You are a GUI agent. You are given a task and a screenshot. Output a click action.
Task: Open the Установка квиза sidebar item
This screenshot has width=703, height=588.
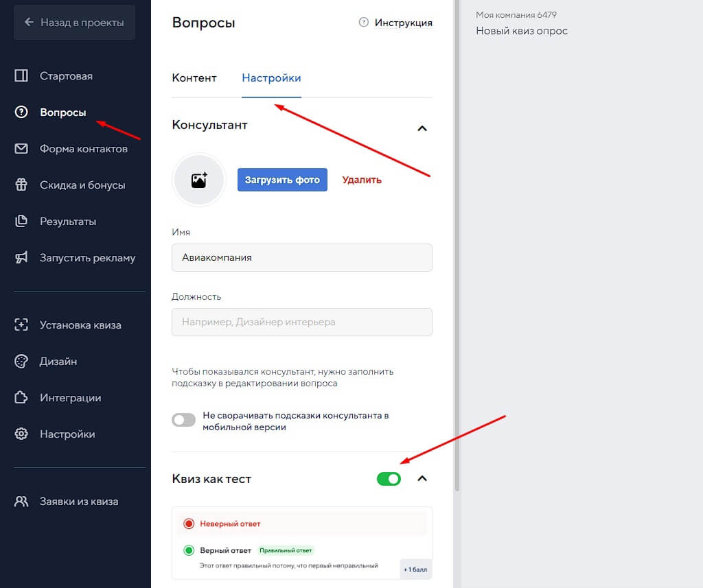point(80,325)
